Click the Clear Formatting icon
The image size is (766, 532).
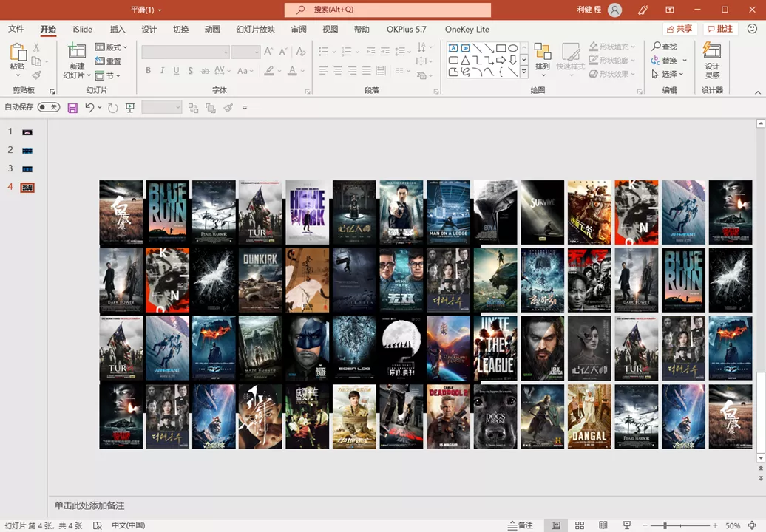301,51
